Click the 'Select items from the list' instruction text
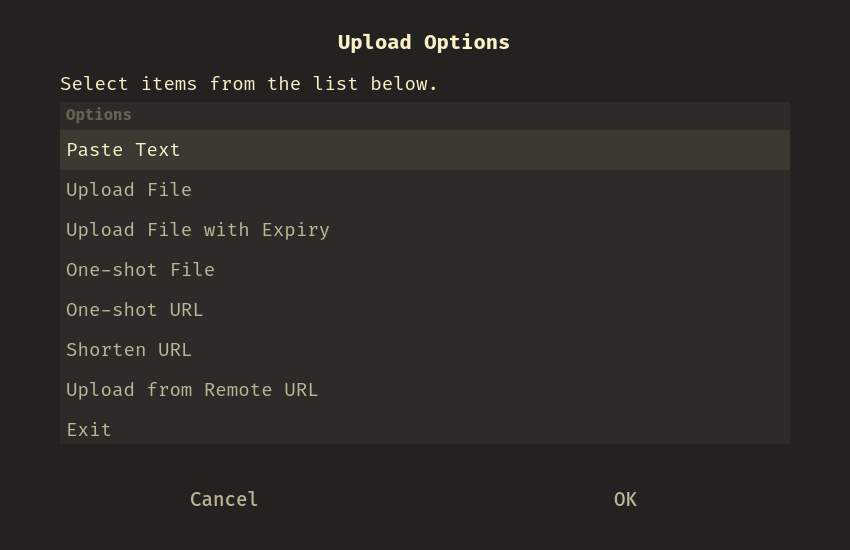The height and width of the screenshot is (550, 850). (x=249, y=85)
